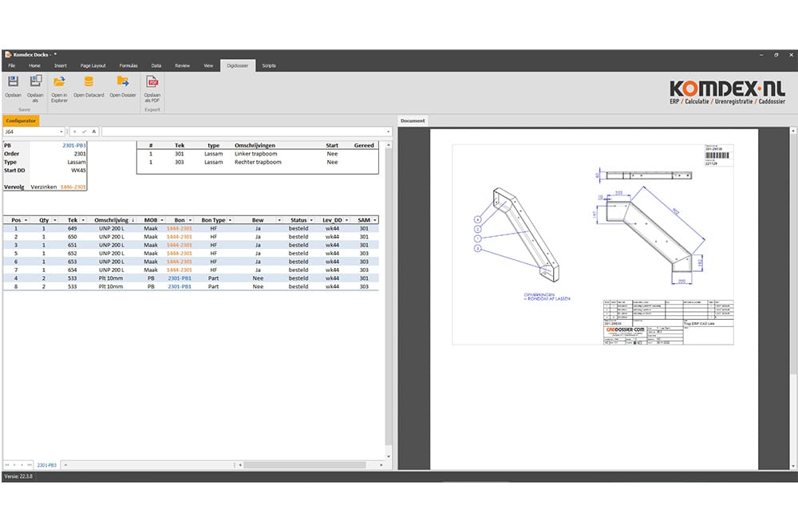This screenshot has height=532, width=798.
Task: Click the document pane scroll down arrow
Action: pyautogui.click(x=793, y=466)
